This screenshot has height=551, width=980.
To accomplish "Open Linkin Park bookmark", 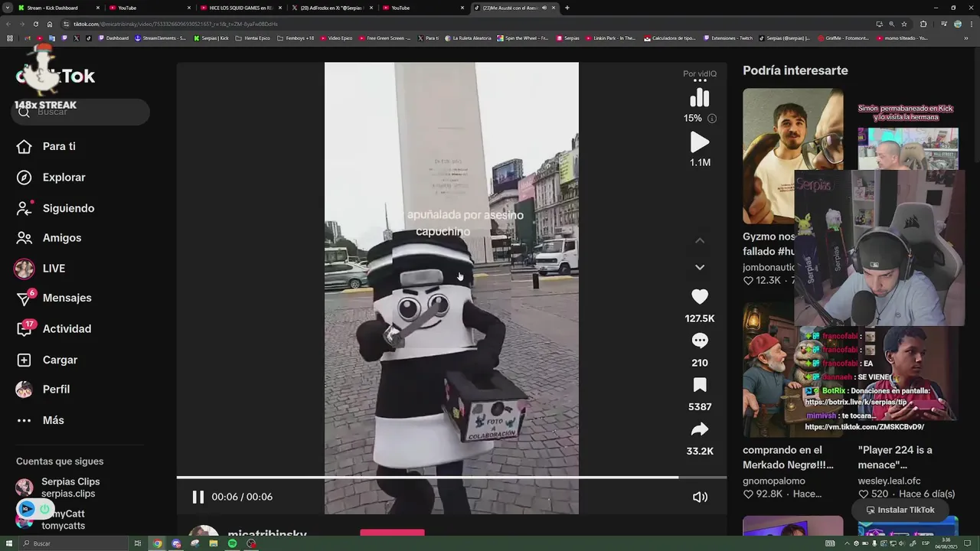I will [610, 37].
